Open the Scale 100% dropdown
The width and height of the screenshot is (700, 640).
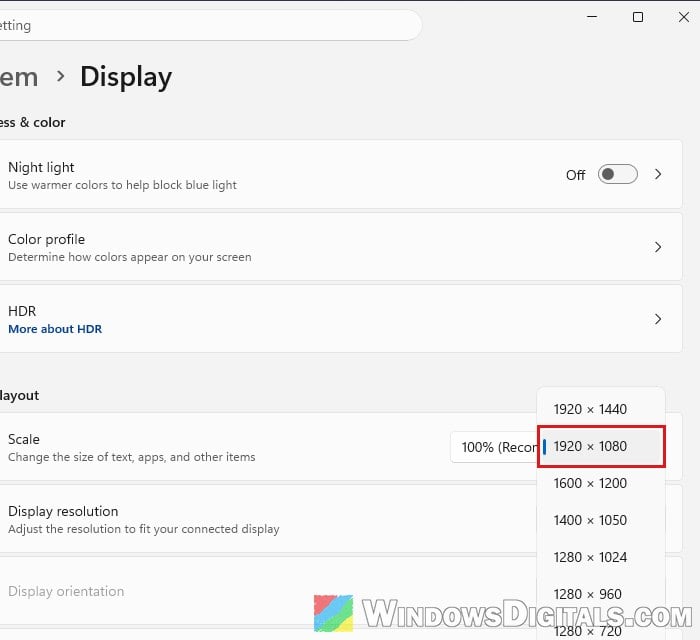tap(494, 447)
